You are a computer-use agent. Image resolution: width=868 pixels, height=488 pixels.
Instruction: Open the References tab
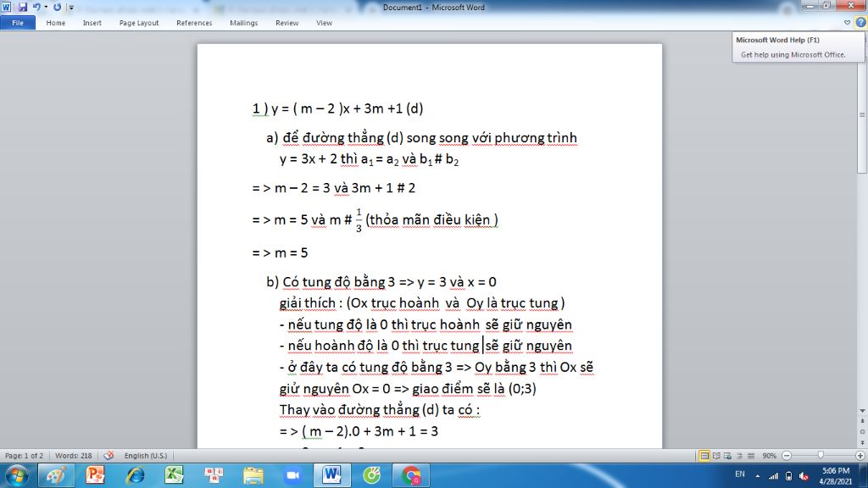coord(194,23)
